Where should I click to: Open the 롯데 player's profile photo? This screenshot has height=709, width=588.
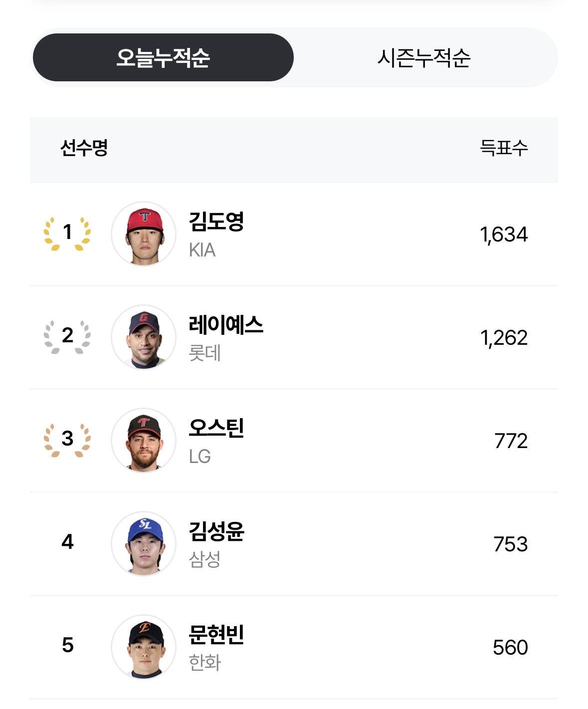(x=144, y=337)
